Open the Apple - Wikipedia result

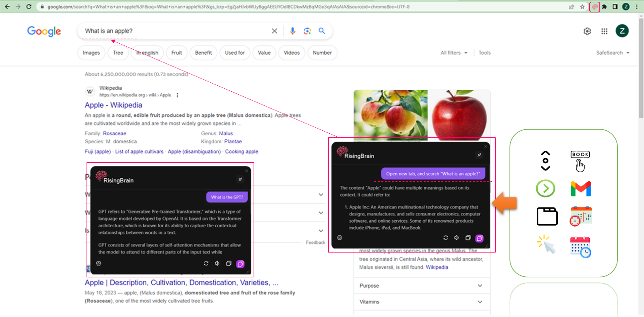pyautogui.click(x=113, y=105)
